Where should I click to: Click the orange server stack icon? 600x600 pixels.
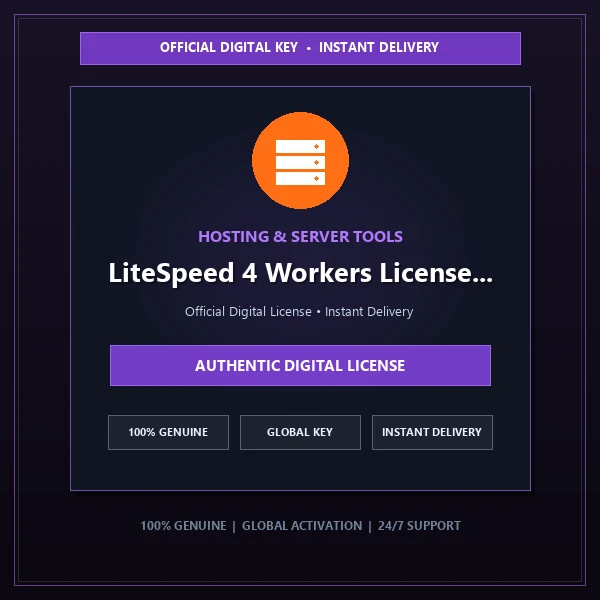(x=300, y=160)
